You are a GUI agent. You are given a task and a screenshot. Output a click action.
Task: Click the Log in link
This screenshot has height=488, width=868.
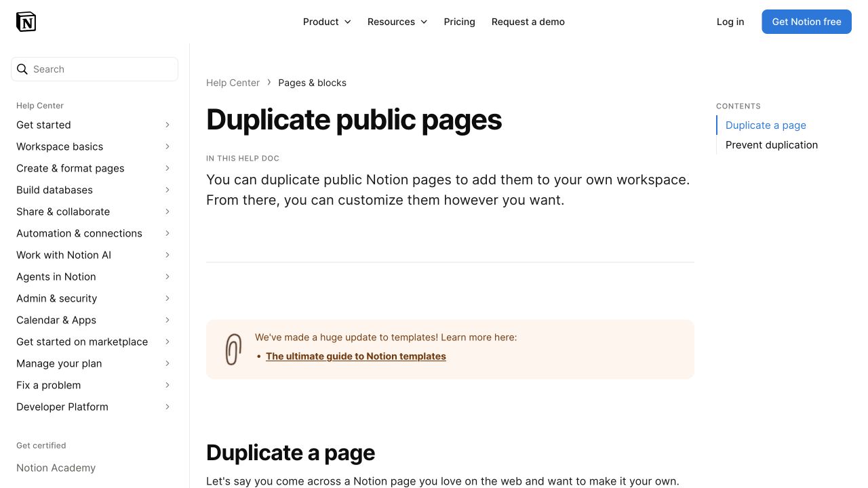(730, 22)
